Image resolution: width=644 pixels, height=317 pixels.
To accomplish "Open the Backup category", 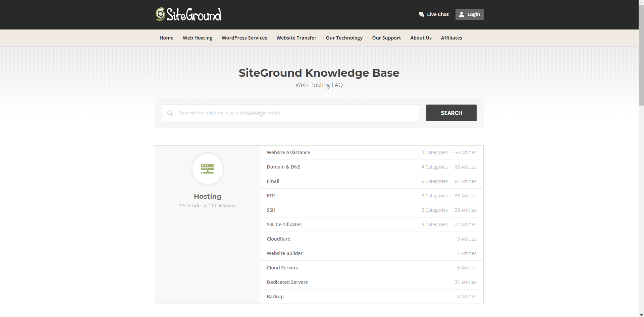I will coord(275,297).
